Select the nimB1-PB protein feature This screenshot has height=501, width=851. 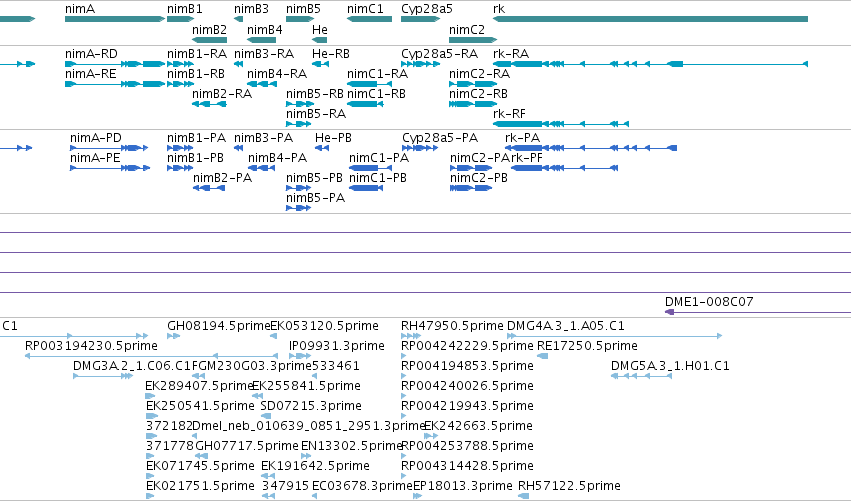(180, 168)
